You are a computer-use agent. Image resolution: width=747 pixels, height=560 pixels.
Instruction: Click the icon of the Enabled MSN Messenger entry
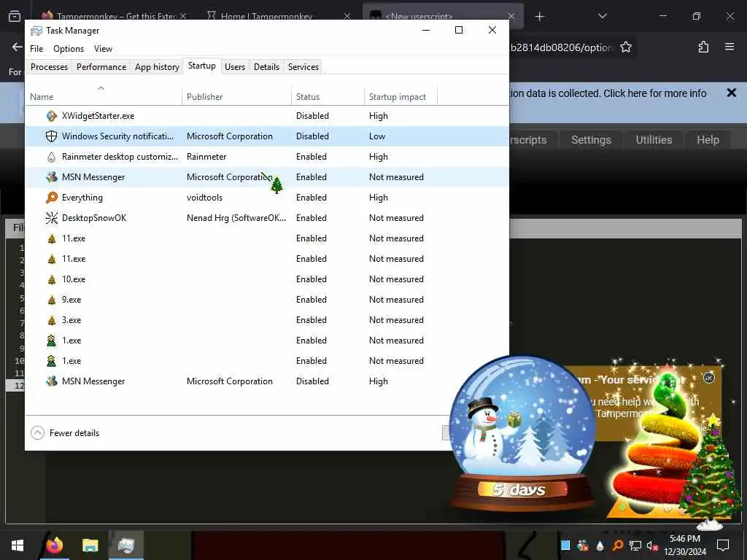(x=52, y=177)
